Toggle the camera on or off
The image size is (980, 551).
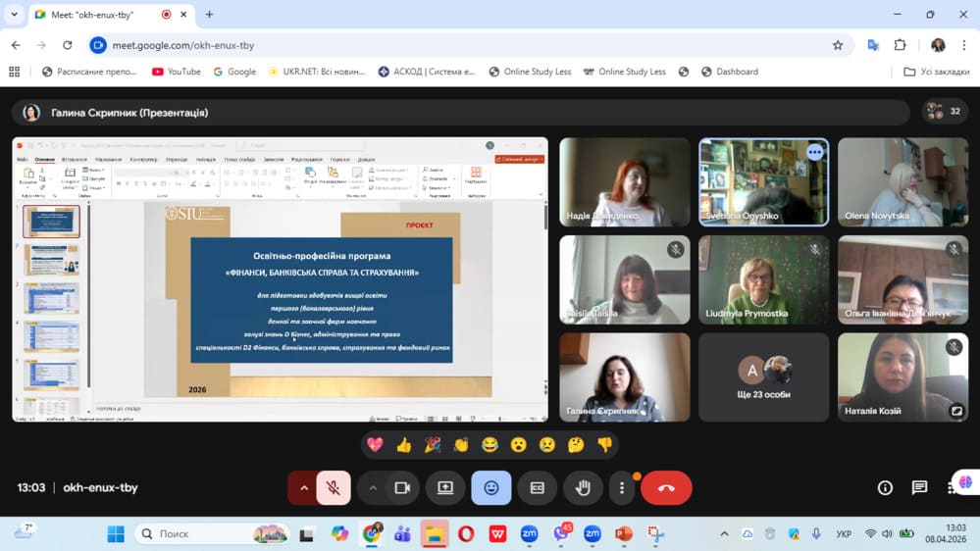401,487
